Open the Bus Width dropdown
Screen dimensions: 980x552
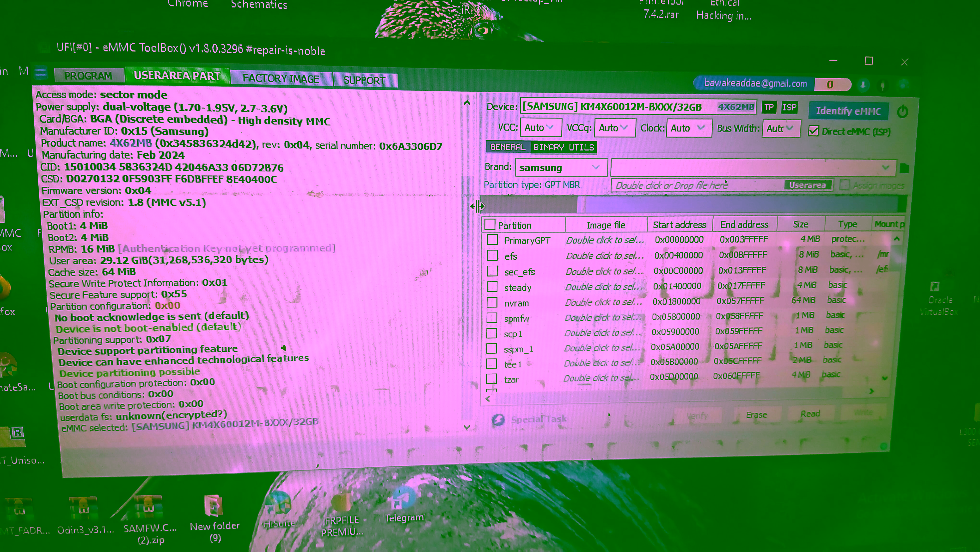click(x=780, y=129)
